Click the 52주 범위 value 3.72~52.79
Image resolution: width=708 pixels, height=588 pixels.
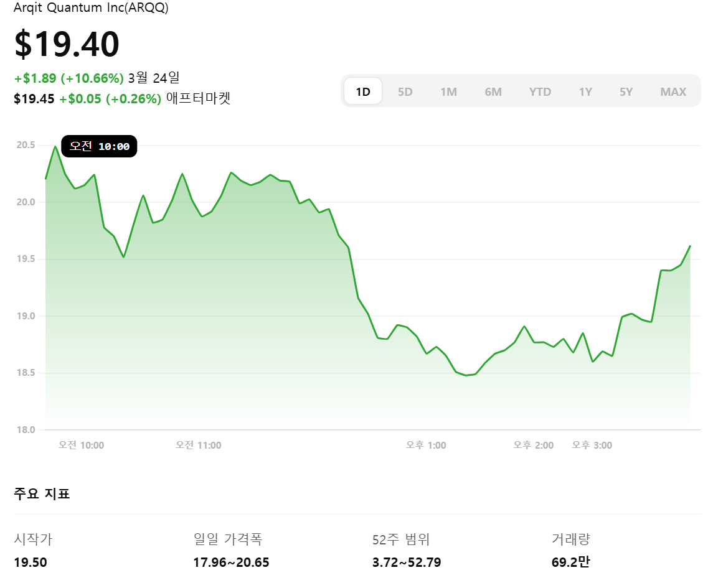click(405, 562)
